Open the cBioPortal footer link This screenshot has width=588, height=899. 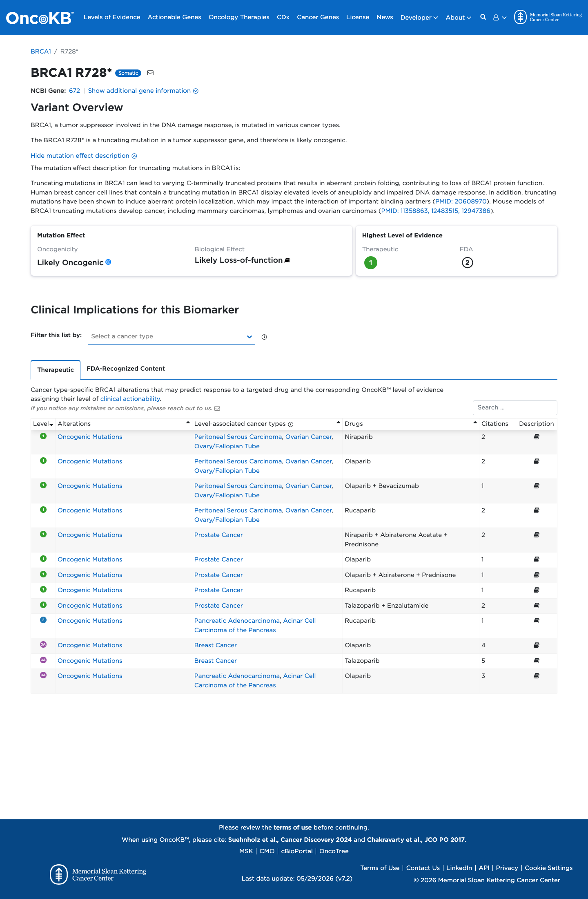click(x=297, y=851)
